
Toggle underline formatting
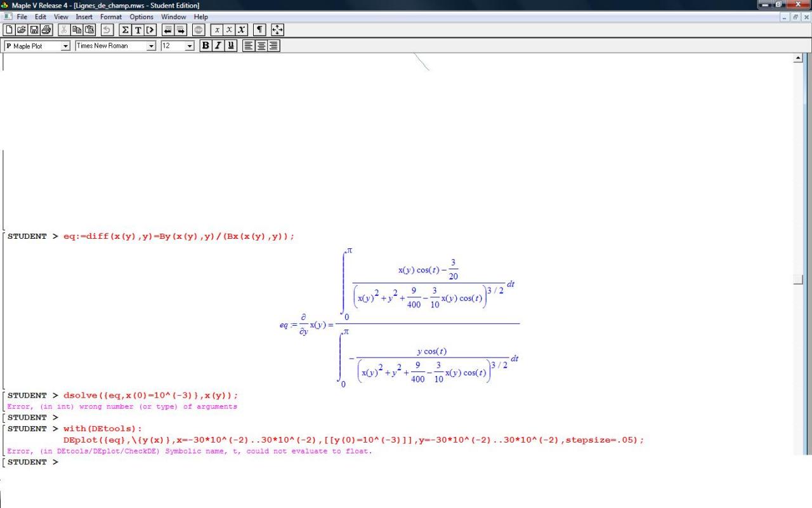(x=230, y=46)
